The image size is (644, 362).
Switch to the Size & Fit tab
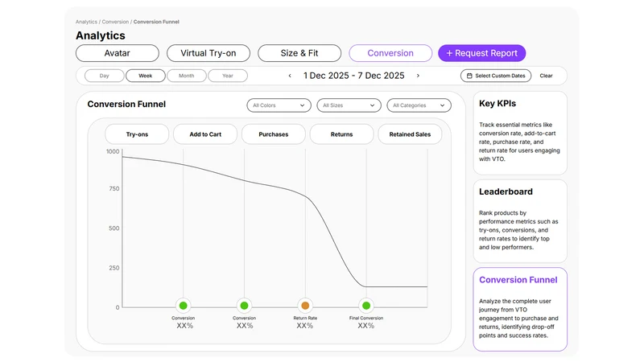299,53
